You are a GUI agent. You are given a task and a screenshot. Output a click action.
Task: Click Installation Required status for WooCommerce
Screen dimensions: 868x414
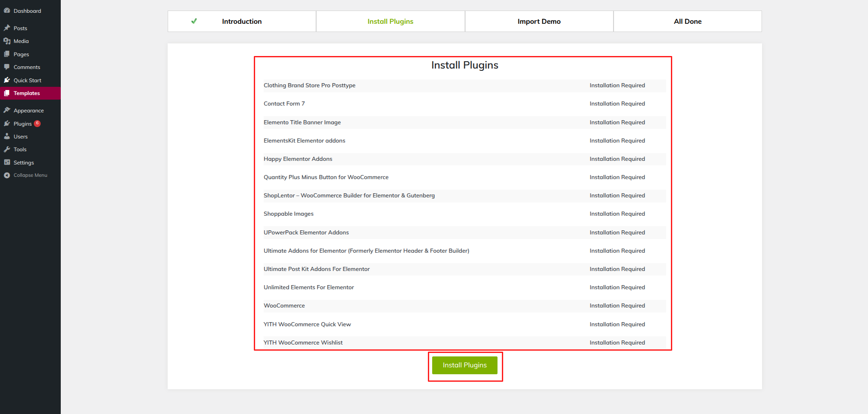coord(617,306)
